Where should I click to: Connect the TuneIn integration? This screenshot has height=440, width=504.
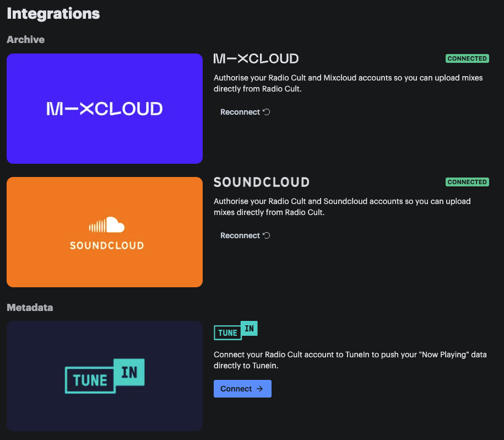(242, 389)
